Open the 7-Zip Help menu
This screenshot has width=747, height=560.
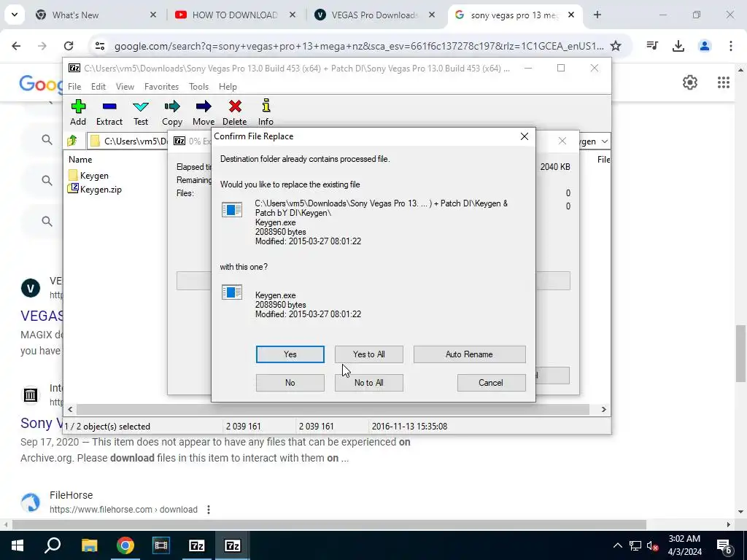click(x=228, y=87)
